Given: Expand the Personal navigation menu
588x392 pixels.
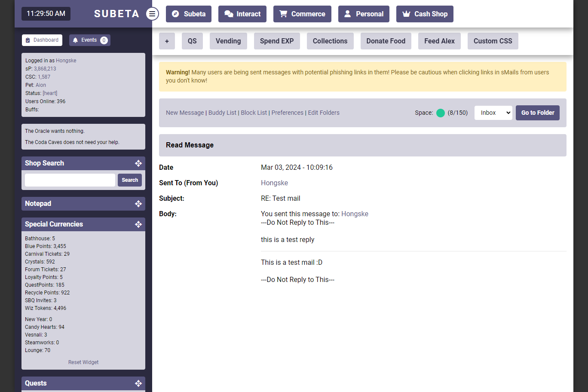Looking at the screenshot, I should click(x=364, y=14).
